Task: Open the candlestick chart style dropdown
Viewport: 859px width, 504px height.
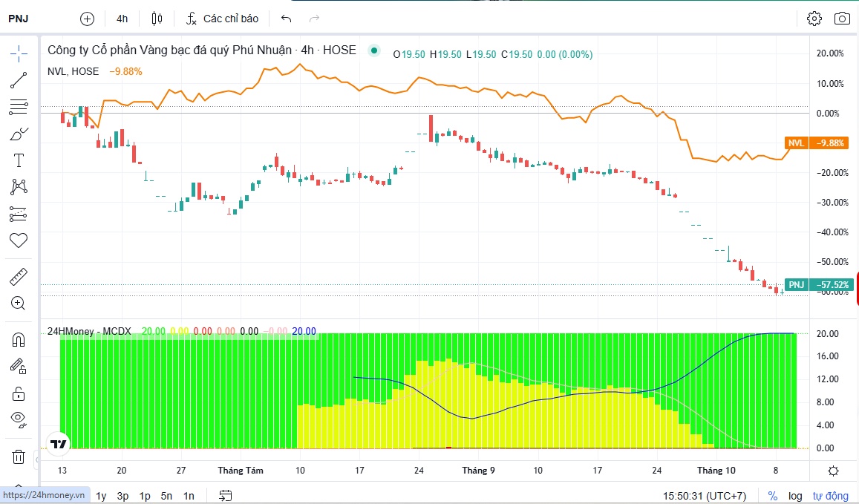Action: [x=157, y=19]
